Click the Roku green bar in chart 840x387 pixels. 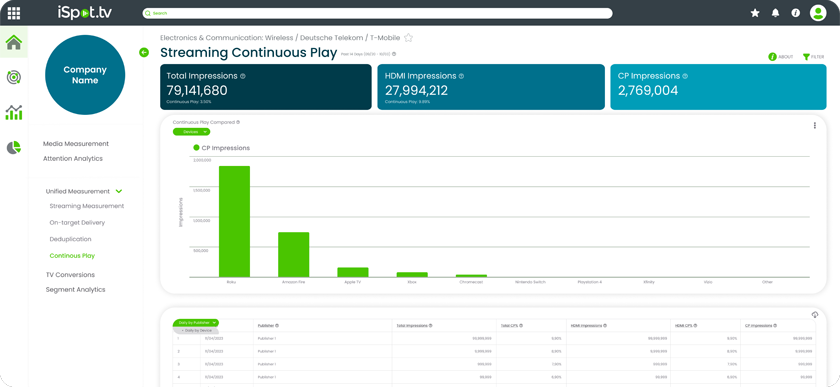coord(234,221)
